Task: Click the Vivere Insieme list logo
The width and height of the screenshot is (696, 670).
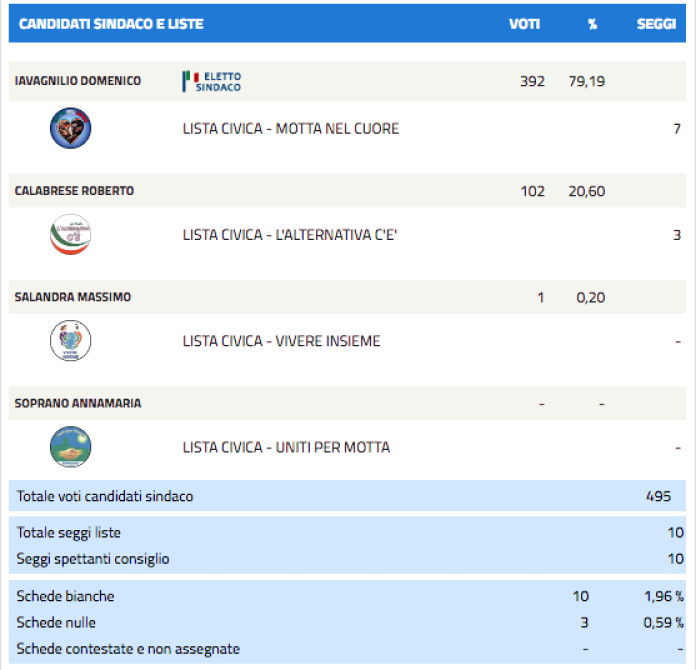Action: click(71, 341)
